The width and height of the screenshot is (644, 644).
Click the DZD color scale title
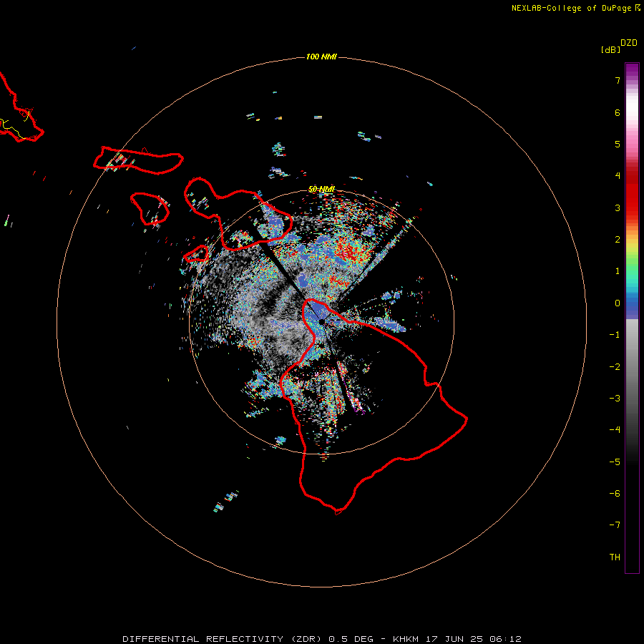click(x=629, y=43)
